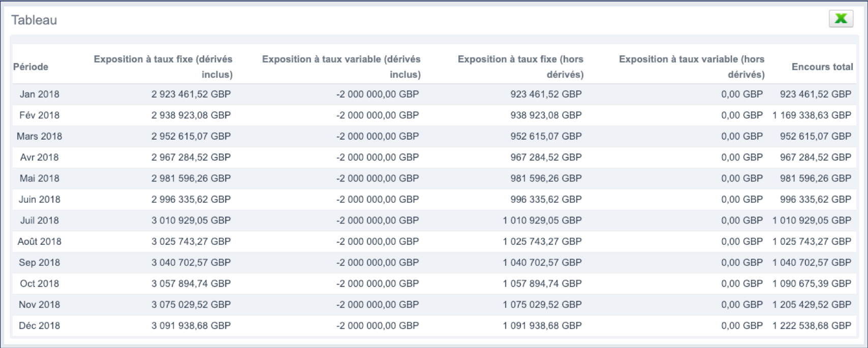Click the Exposition à taux variable (dérivés inclus) header

tap(342, 67)
